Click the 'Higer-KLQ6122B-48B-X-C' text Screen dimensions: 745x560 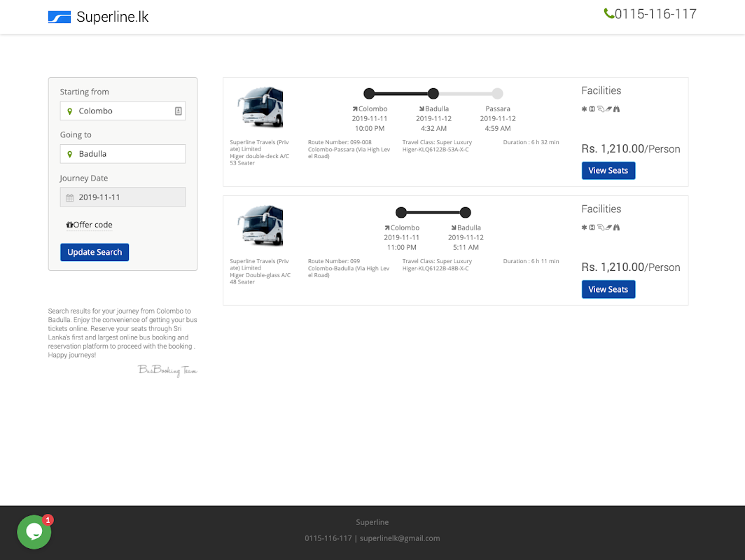pos(436,268)
